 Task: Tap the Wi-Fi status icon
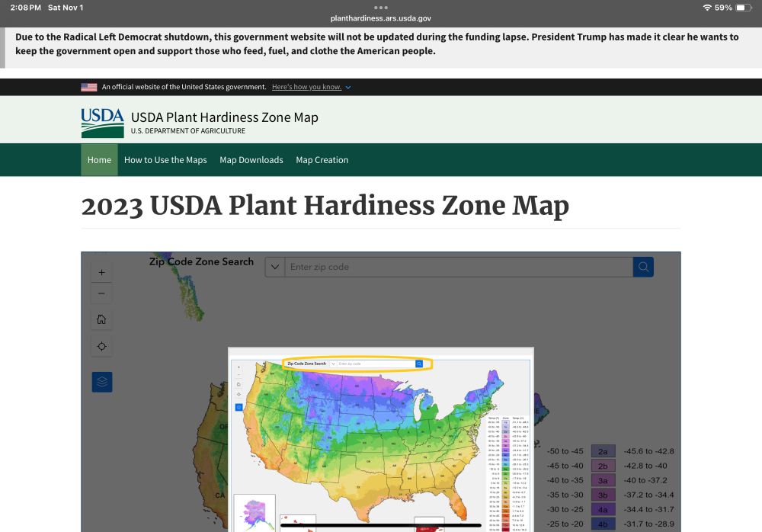click(x=707, y=8)
